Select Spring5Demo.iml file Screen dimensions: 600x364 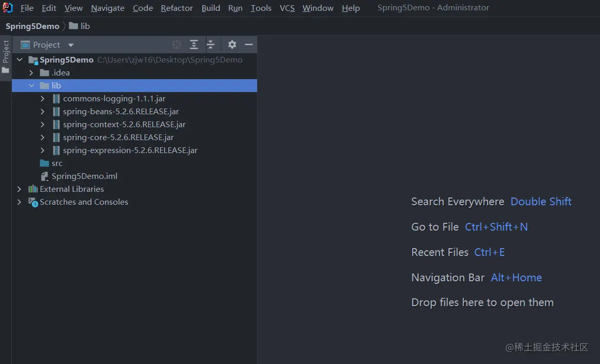click(84, 176)
